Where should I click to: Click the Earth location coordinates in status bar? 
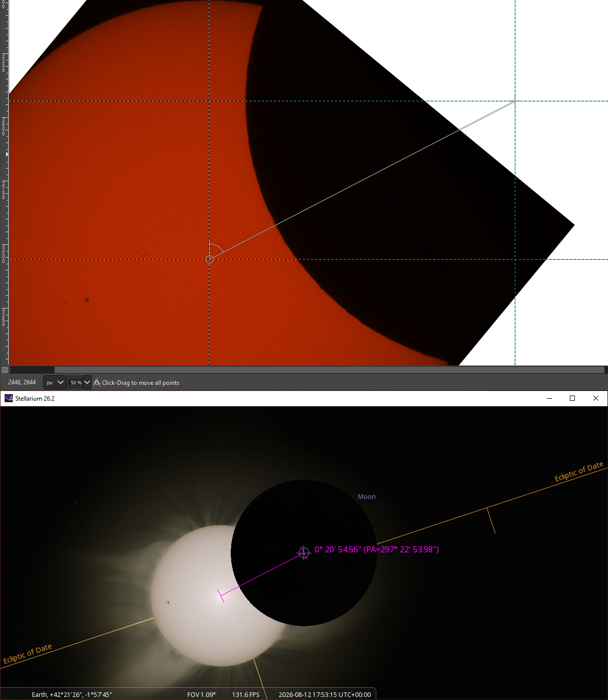tap(72, 694)
